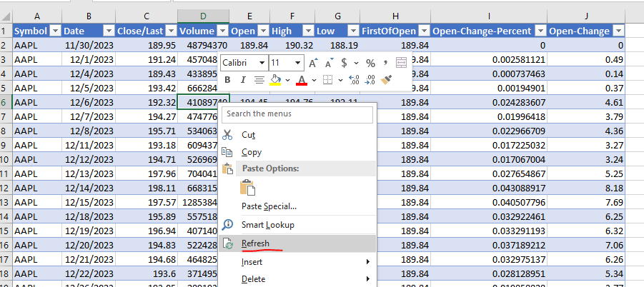Select column I header
Viewport: 644px width, 287px height.
(489, 16)
